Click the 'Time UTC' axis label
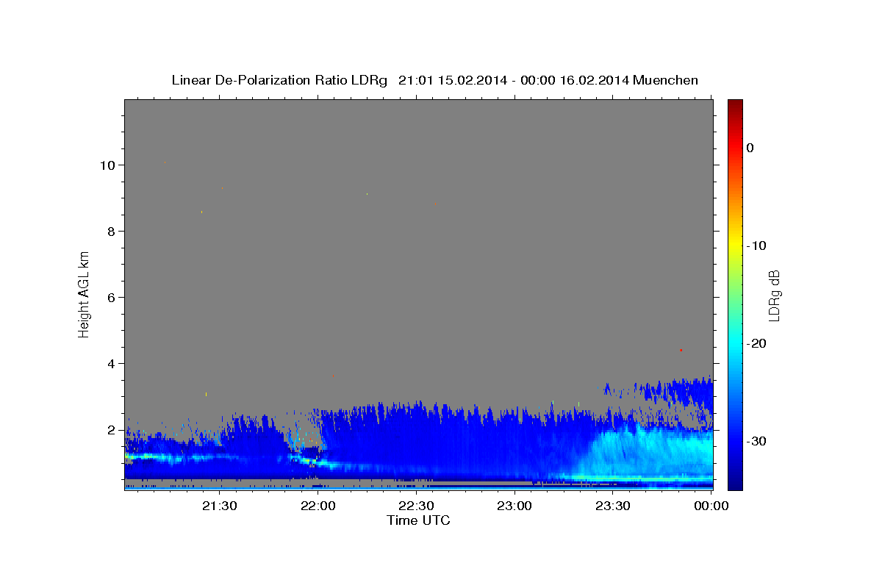Image resolution: width=882 pixels, height=588 pixels. click(x=418, y=520)
